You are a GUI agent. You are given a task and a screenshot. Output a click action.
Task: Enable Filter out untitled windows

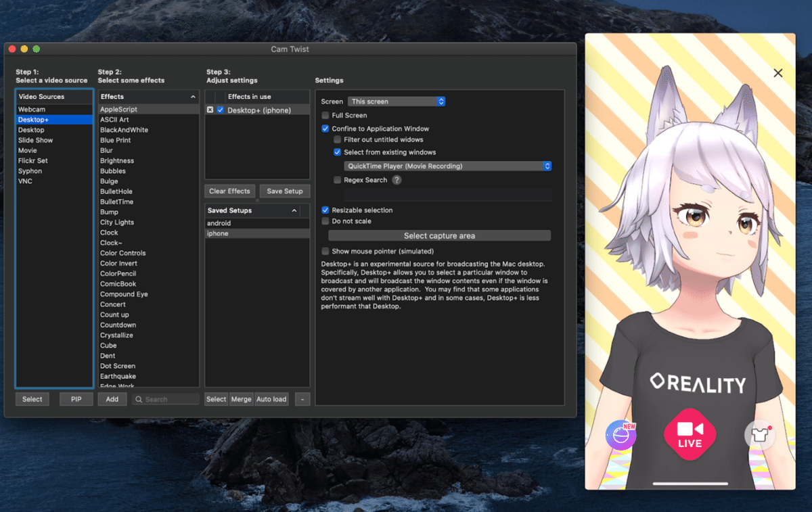click(338, 139)
